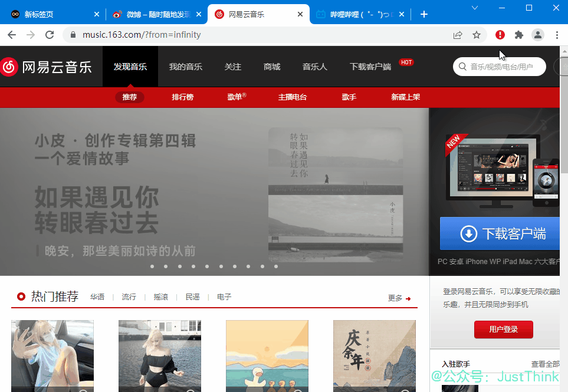Open the browser extensions puzzle icon
This screenshot has height=392, width=568.
pyautogui.click(x=518, y=35)
